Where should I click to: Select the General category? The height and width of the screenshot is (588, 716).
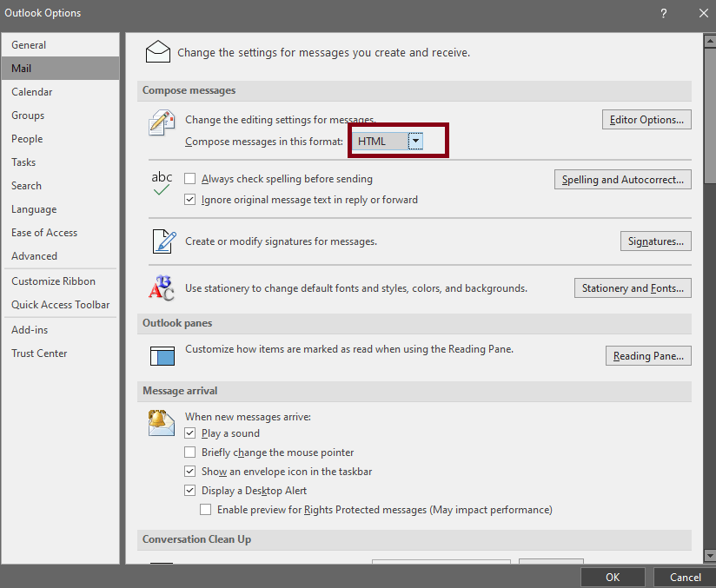pos(60,45)
